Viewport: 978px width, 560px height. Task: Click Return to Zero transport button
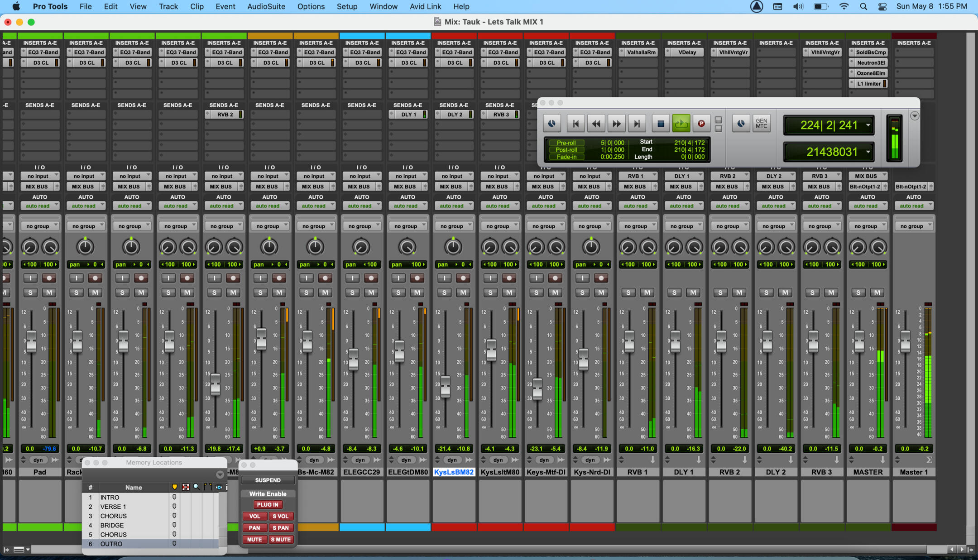tap(575, 124)
